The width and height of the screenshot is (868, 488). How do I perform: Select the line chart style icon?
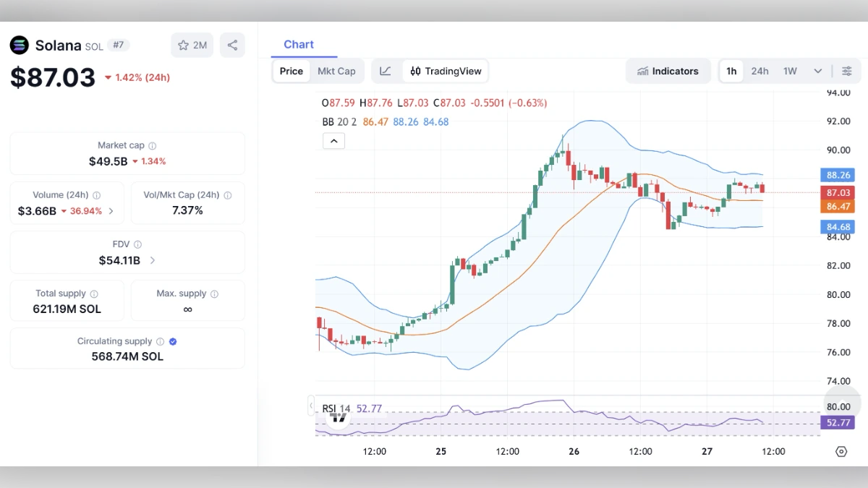click(x=386, y=71)
